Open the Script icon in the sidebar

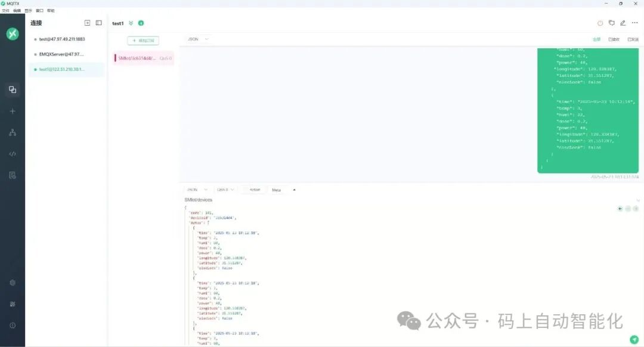click(13, 154)
